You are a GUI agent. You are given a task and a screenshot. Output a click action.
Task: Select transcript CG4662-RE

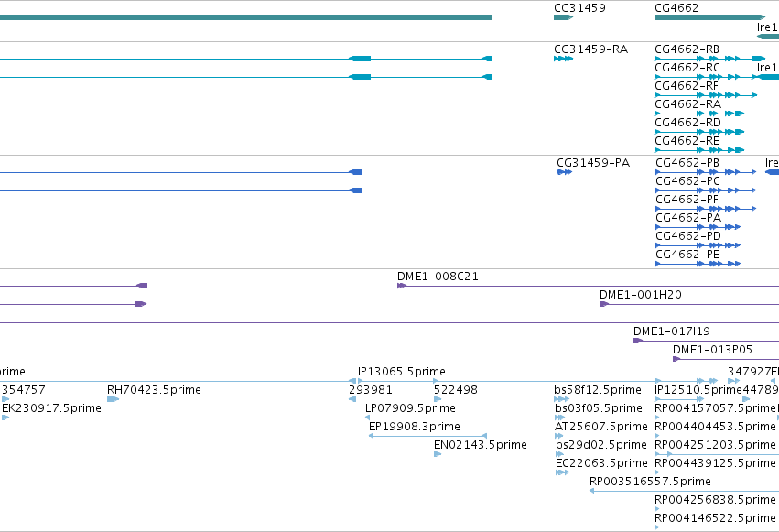[x=687, y=141]
